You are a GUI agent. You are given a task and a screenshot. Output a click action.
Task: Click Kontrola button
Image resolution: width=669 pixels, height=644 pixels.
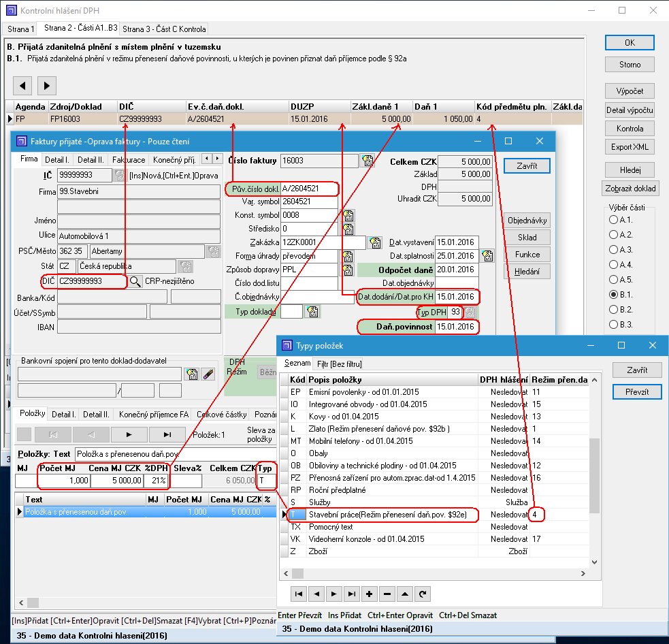630,129
